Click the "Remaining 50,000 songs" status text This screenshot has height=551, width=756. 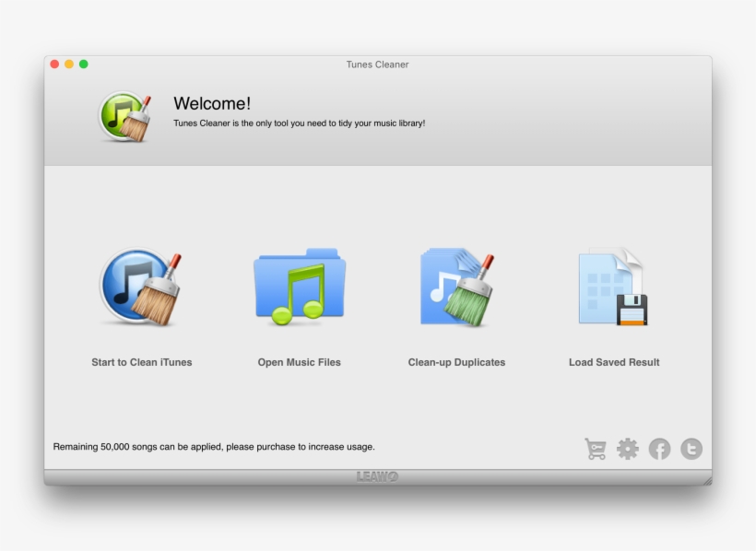[x=214, y=447]
